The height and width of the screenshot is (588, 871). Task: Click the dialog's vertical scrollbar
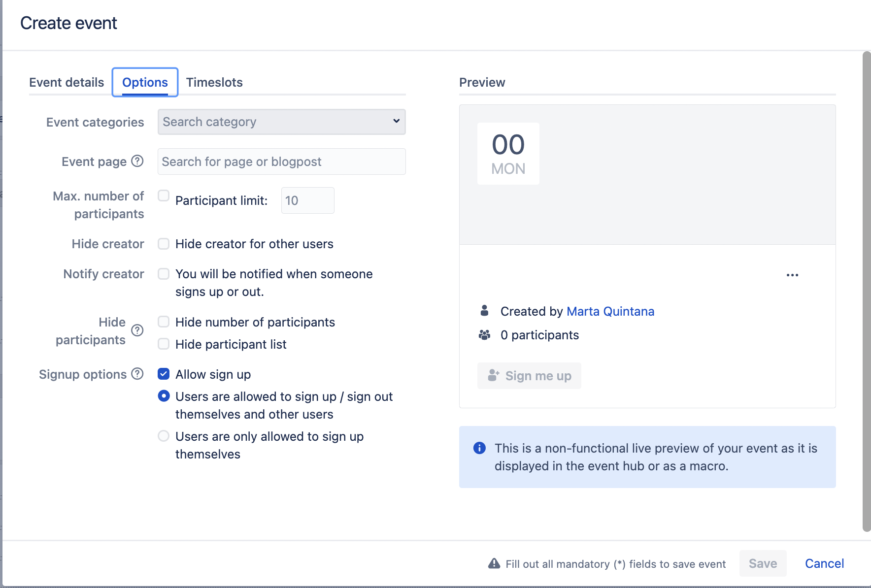[x=867, y=292]
